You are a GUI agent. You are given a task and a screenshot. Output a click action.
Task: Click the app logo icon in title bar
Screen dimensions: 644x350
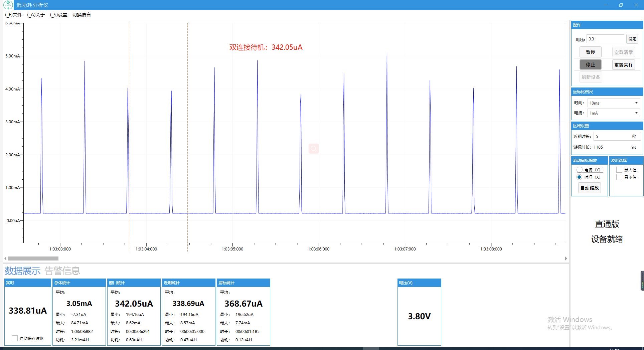[8, 5]
